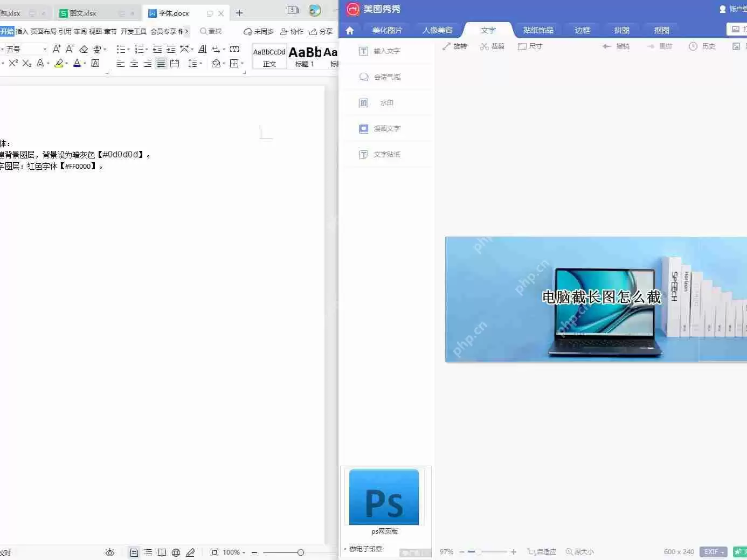Open the 历史 history panel
The width and height of the screenshot is (747, 560).
pos(702,46)
